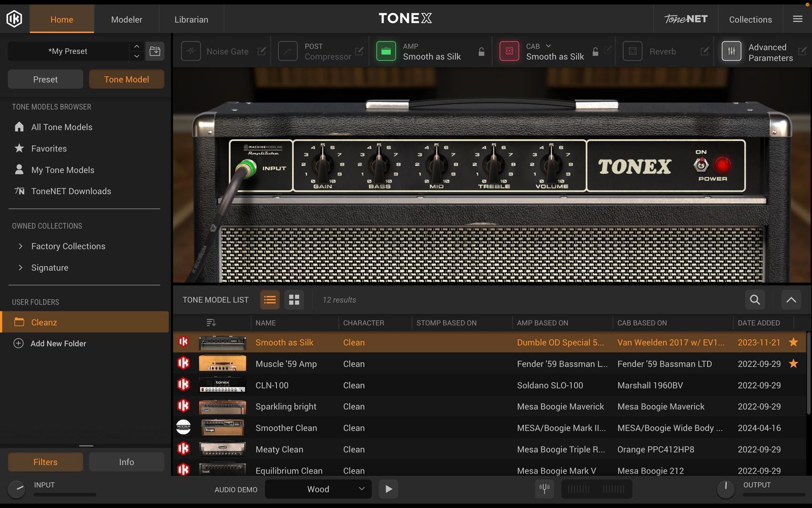This screenshot has height=508, width=812.
Task: Click the tuner icon in bottom bar
Action: click(545, 489)
